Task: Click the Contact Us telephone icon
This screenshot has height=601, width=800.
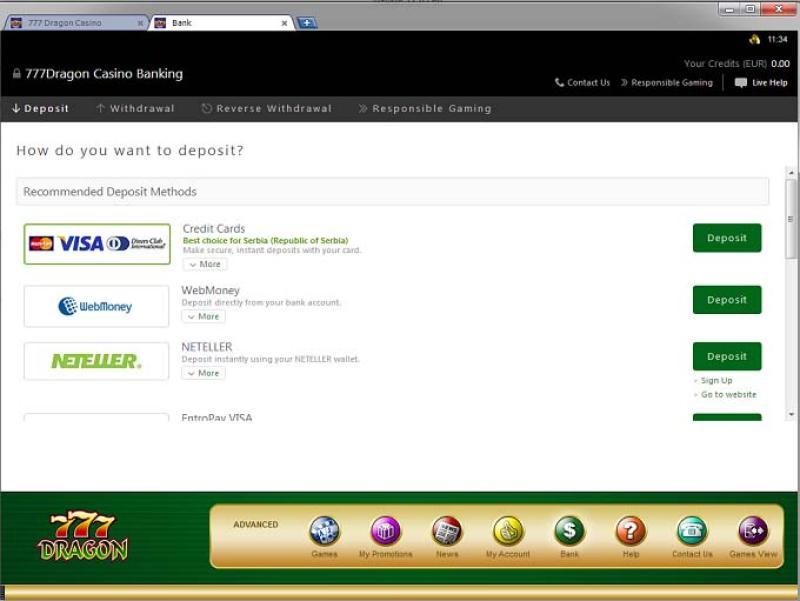Action: click(x=692, y=531)
